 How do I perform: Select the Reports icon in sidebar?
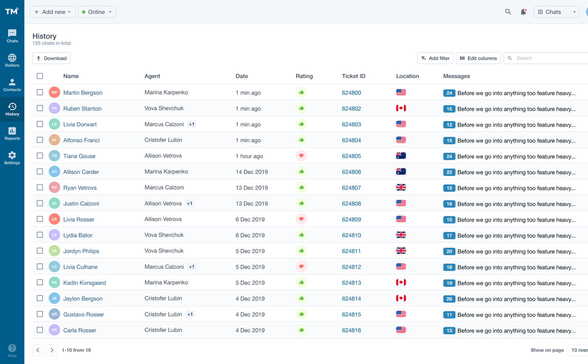[x=12, y=133]
